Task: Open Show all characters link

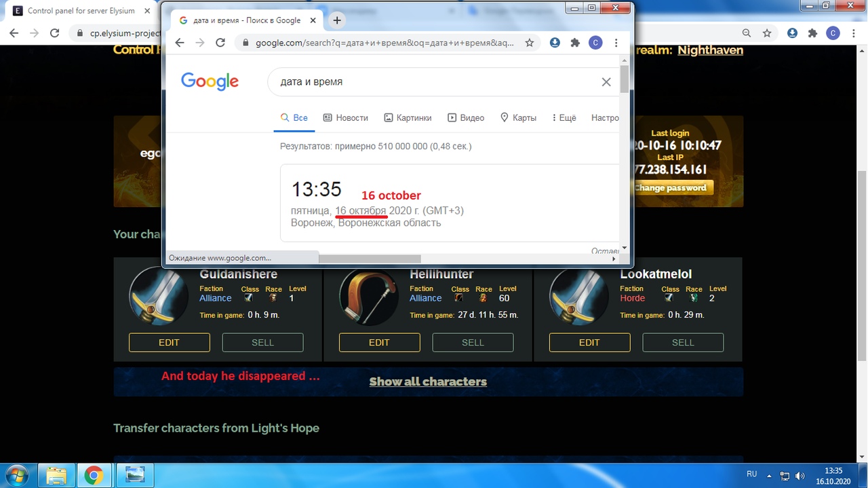Action: coord(428,381)
